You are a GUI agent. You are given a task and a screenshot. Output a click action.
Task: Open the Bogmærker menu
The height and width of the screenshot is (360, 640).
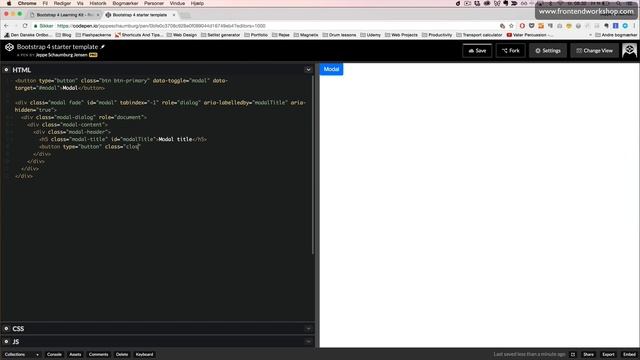(x=125, y=3)
